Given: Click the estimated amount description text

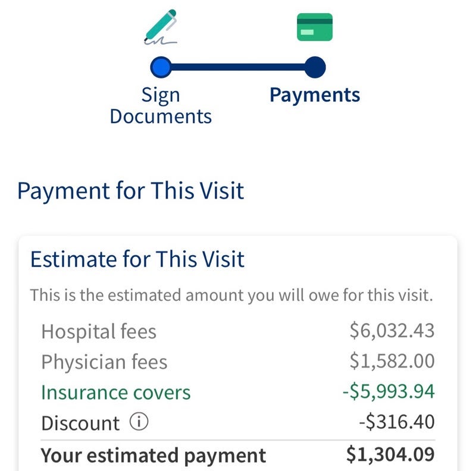Looking at the screenshot, I should [x=231, y=295].
